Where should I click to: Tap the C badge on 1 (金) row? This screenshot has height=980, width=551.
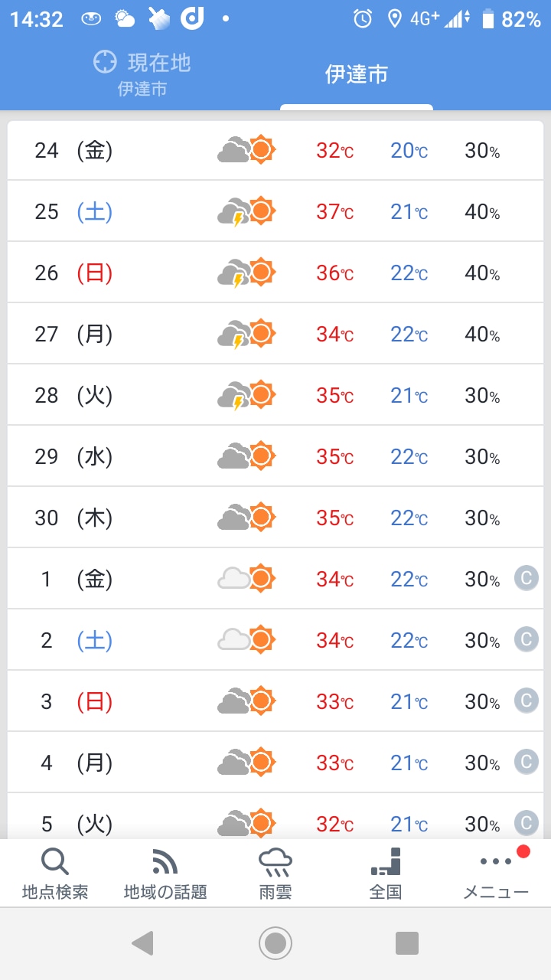pyautogui.click(x=526, y=579)
